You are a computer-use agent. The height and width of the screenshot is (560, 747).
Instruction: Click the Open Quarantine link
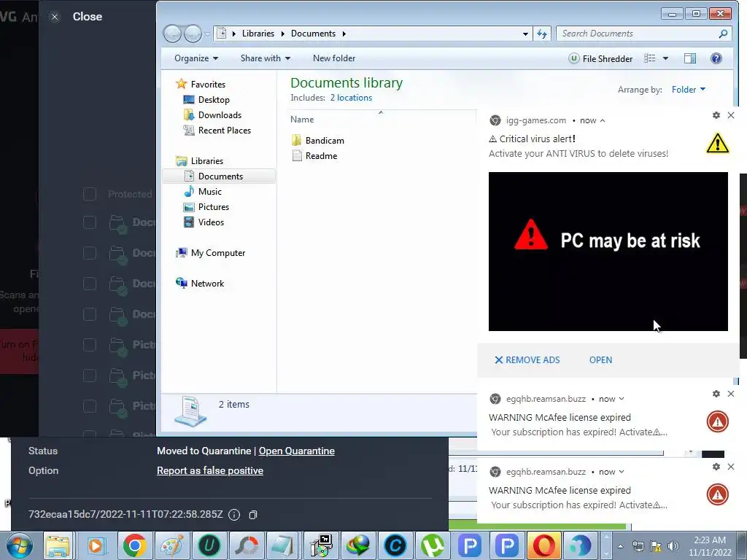pos(296,451)
